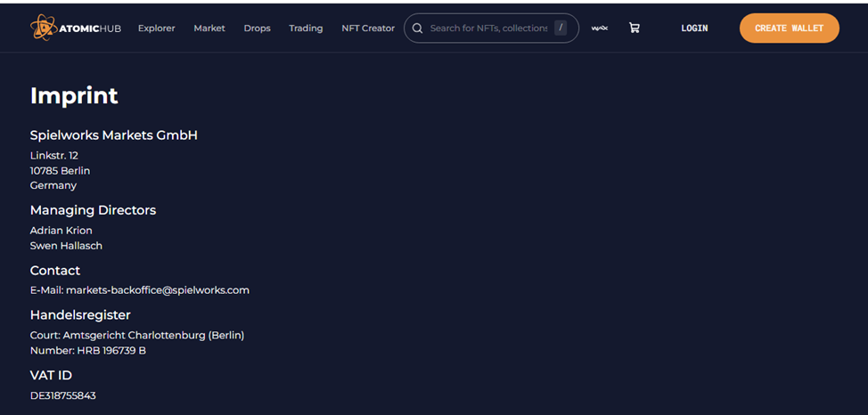
Task: Click the markets-backoffice e-mail address
Action: [x=158, y=290]
